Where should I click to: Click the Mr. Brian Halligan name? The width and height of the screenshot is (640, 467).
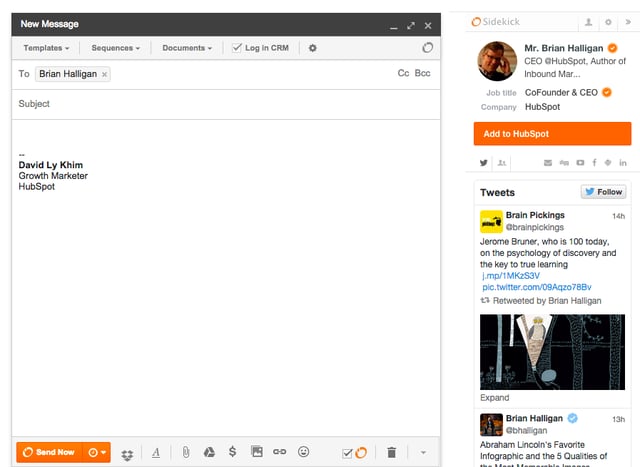tap(564, 48)
